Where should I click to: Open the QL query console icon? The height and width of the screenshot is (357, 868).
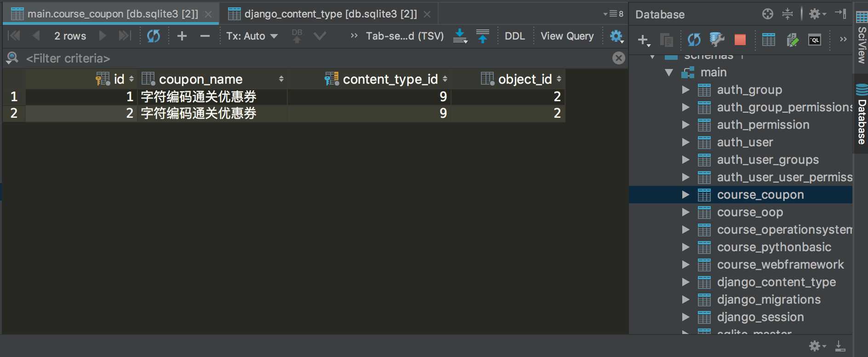[815, 40]
